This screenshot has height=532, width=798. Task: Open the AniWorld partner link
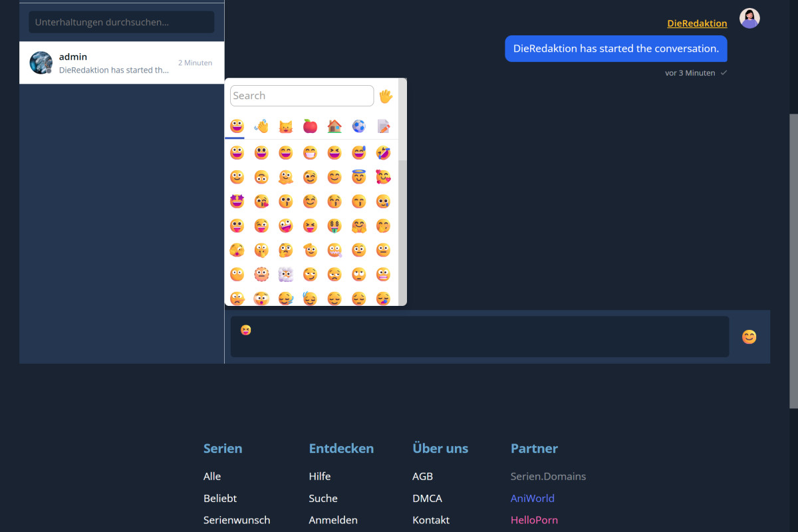[x=532, y=498]
